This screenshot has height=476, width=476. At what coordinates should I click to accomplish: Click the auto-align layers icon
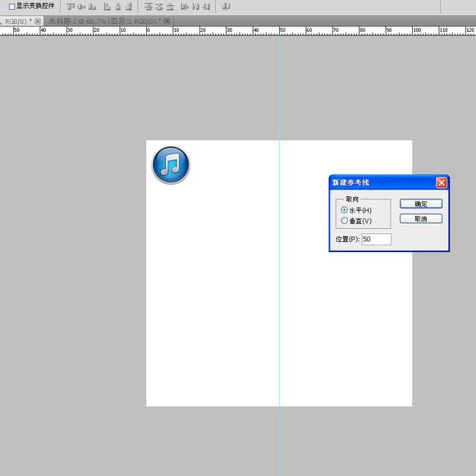tap(226, 6)
